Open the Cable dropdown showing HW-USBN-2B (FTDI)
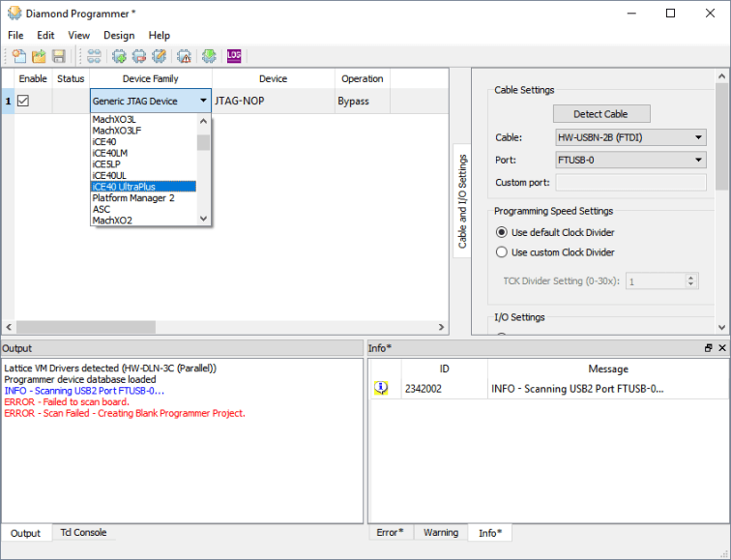This screenshot has height=560, width=731. (x=630, y=137)
